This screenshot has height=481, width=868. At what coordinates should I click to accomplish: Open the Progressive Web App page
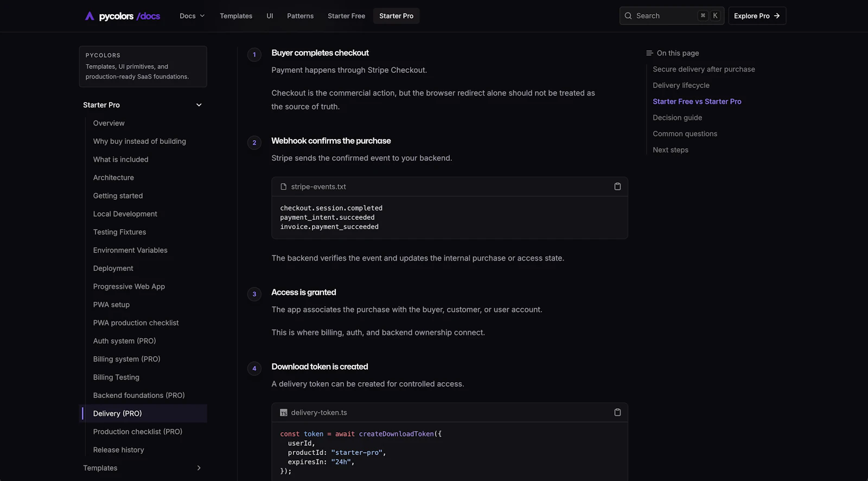click(129, 287)
